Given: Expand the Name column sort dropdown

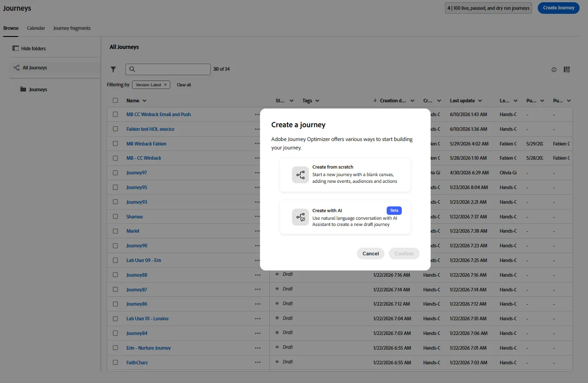Looking at the screenshot, I should [144, 101].
